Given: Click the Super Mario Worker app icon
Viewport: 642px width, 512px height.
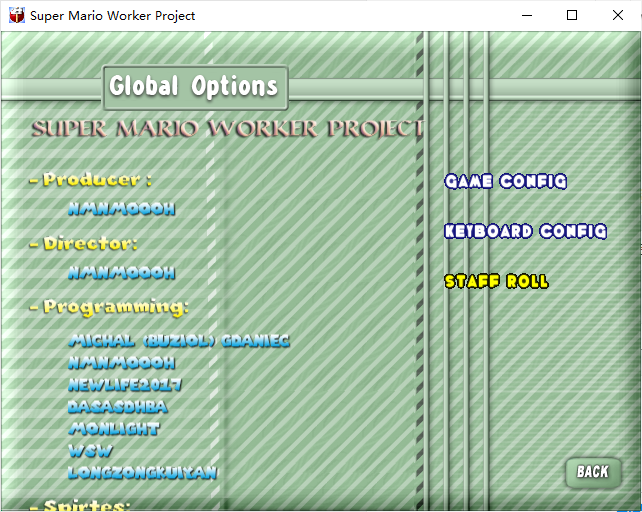Looking at the screenshot, I should (x=17, y=16).
